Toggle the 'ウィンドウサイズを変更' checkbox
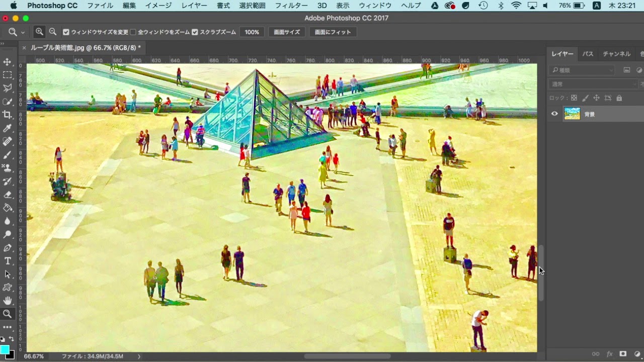Viewport: 644px width, 362px height. [66, 32]
